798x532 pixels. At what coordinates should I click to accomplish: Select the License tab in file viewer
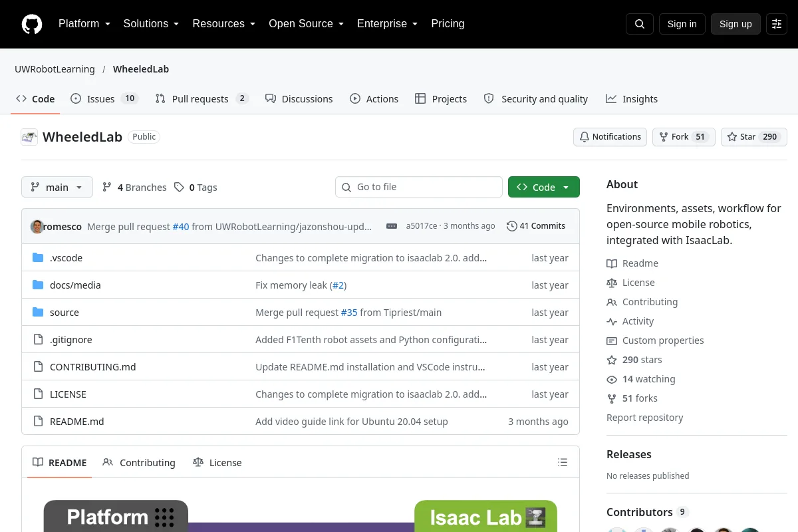tap(217, 463)
